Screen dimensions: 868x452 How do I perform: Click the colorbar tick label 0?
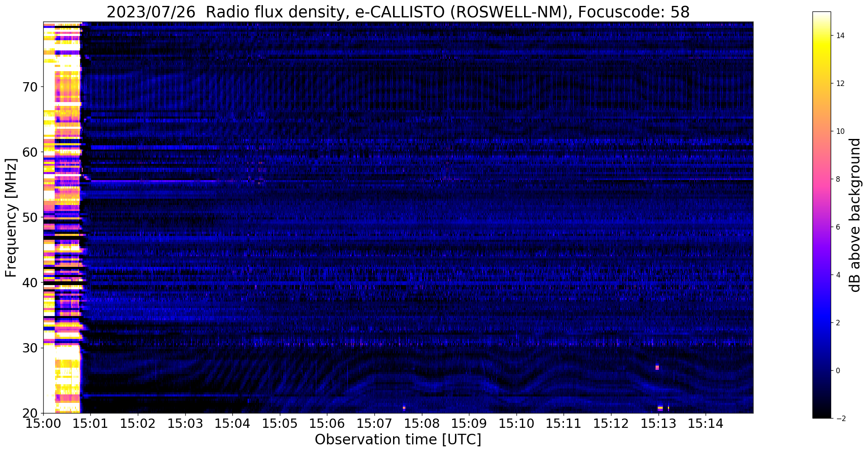tap(838, 371)
